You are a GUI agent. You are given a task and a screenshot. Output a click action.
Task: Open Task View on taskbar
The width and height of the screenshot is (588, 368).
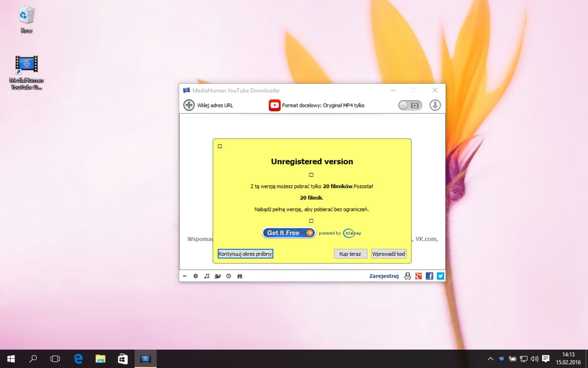(55, 359)
